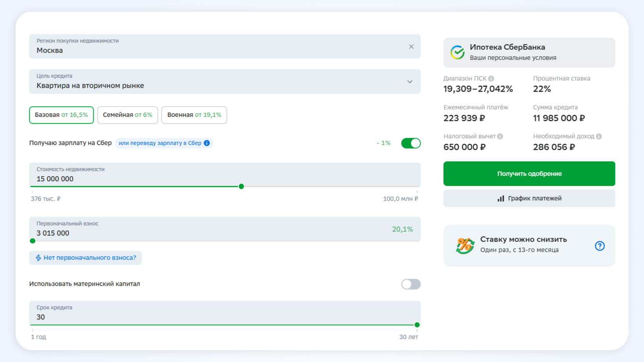Click the Срок кредита slider handle

[417, 325]
